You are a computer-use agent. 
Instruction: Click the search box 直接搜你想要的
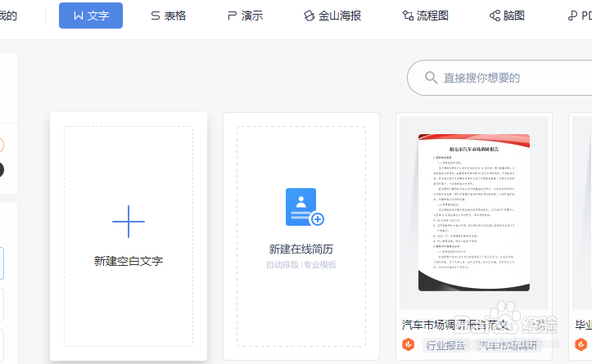(x=499, y=78)
